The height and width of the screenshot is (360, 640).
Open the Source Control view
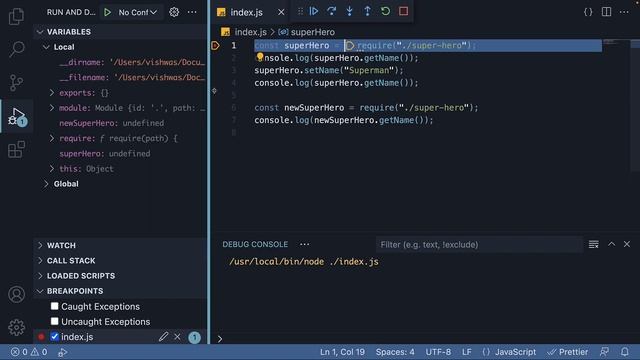[x=16, y=83]
